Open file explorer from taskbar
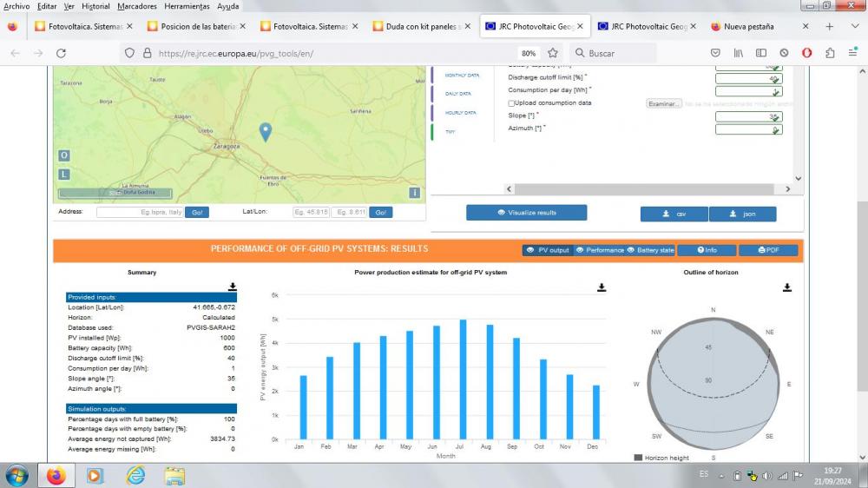868x488 pixels. click(174, 476)
